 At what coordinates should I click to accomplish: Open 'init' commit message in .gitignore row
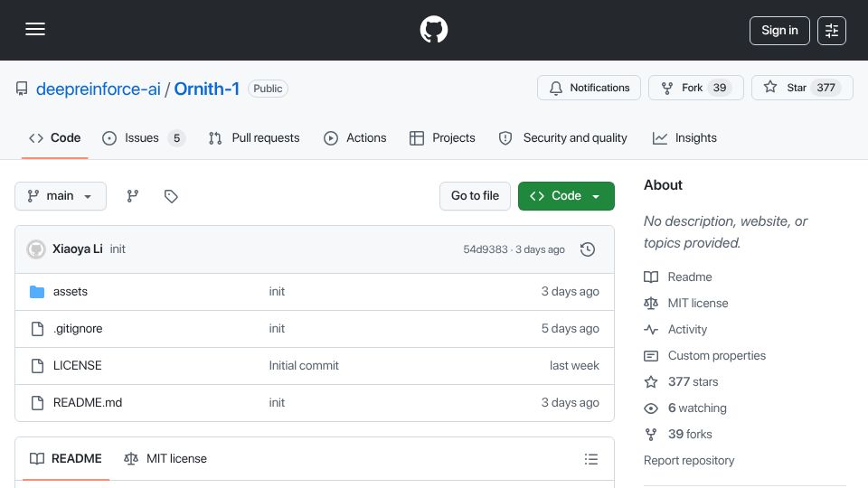(277, 329)
